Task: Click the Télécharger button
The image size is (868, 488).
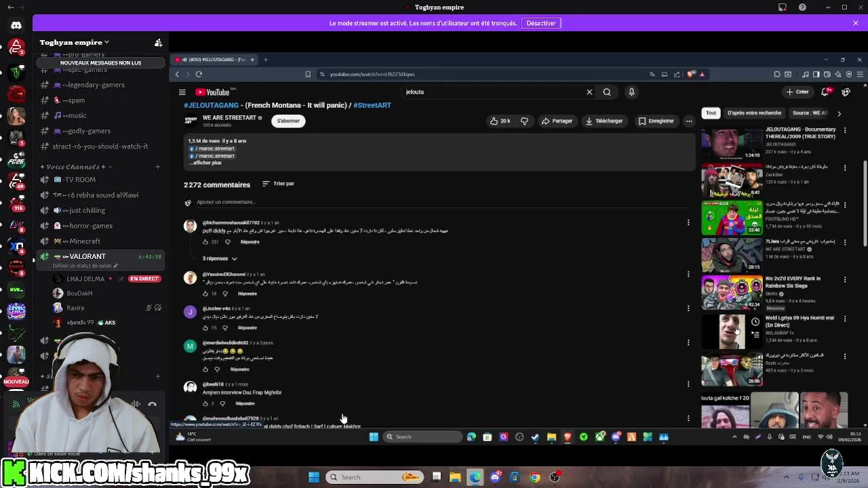Action: click(604, 121)
